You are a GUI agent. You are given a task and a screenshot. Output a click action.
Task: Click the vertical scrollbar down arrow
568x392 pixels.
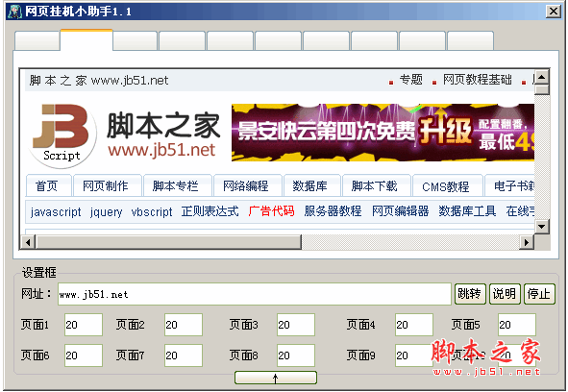click(x=542, y=227)
